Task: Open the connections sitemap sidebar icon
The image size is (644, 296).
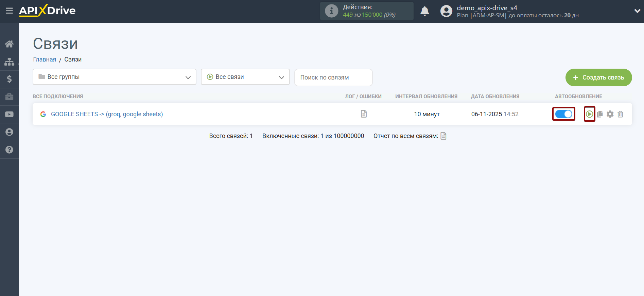Action: [x=9, y=62]
